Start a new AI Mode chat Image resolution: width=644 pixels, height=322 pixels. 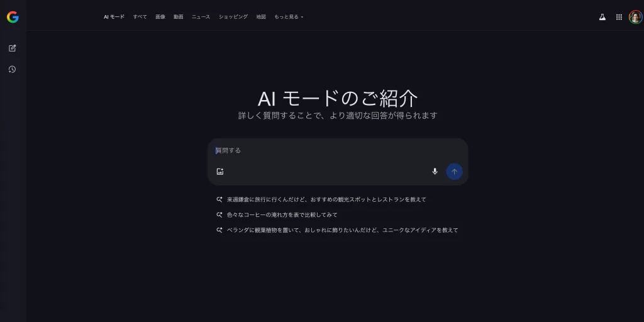coord(13,48)
